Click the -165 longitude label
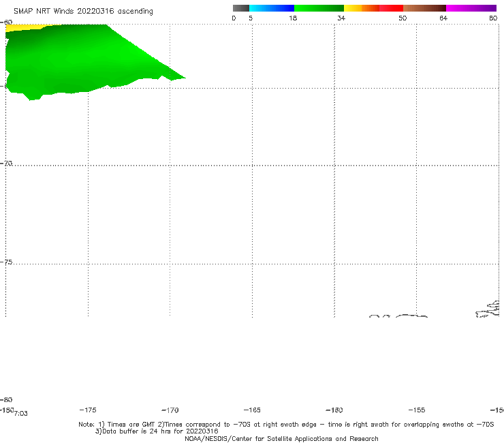The image size is (504, 443). 252,410
